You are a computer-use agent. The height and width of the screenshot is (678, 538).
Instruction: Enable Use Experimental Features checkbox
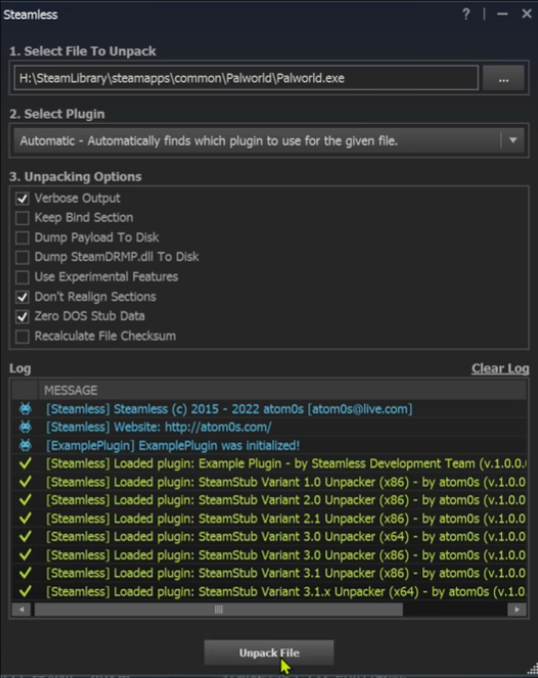tap(22, 277)
